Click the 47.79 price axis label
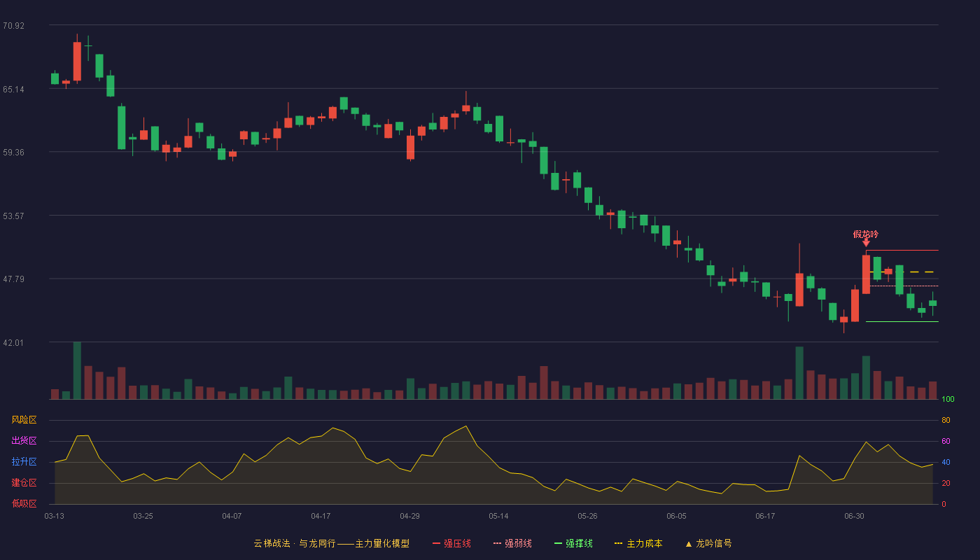This screenshot has height=560, width=980. click(x=13, y=279)
